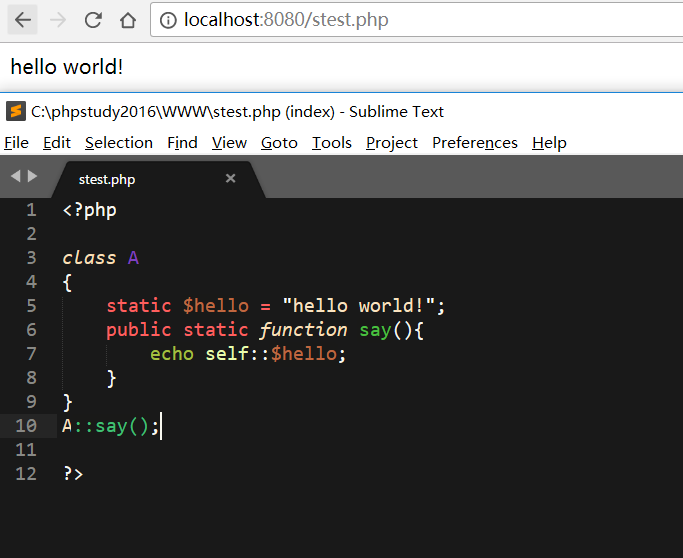Open the Edit menu

coord(56,143)
